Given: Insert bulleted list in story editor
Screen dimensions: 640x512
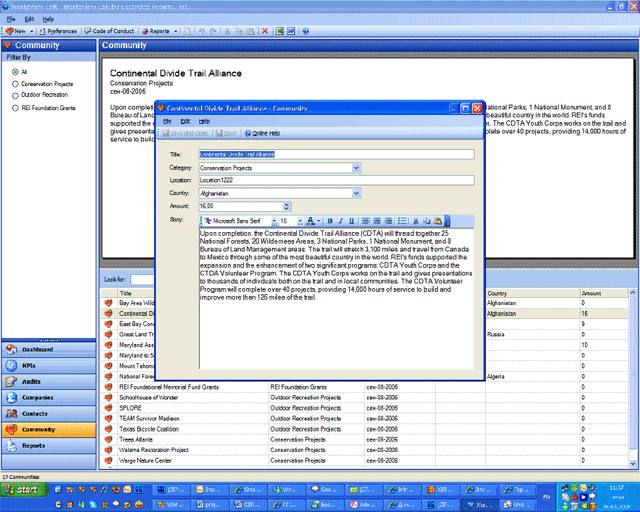Looking at the screenshot, I should pos(402,221).
